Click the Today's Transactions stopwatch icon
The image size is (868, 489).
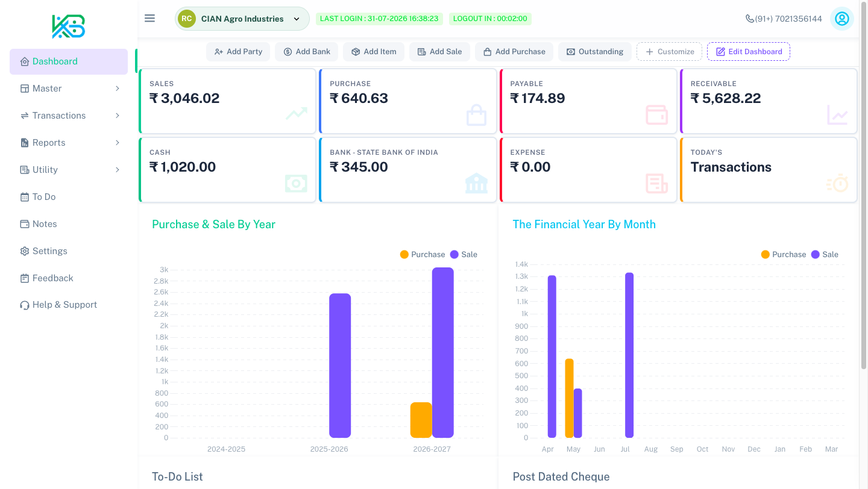click(x=837, y=183)
